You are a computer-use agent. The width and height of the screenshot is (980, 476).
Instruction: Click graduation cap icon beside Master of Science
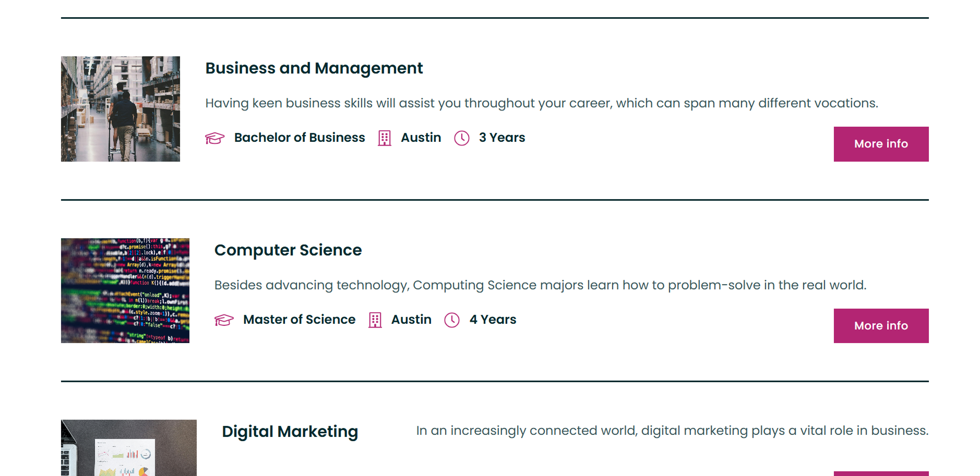point(224,320)
